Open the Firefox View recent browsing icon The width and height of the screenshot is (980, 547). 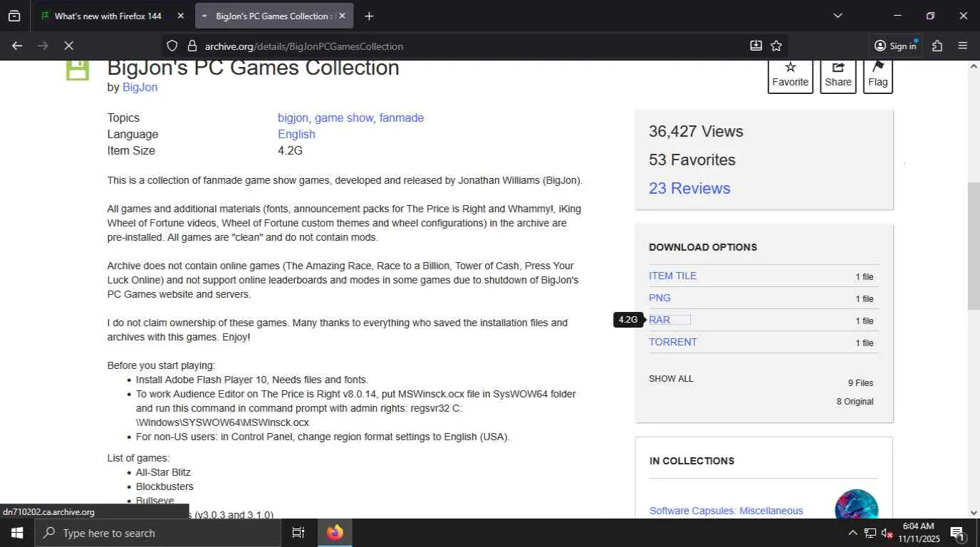14,16
